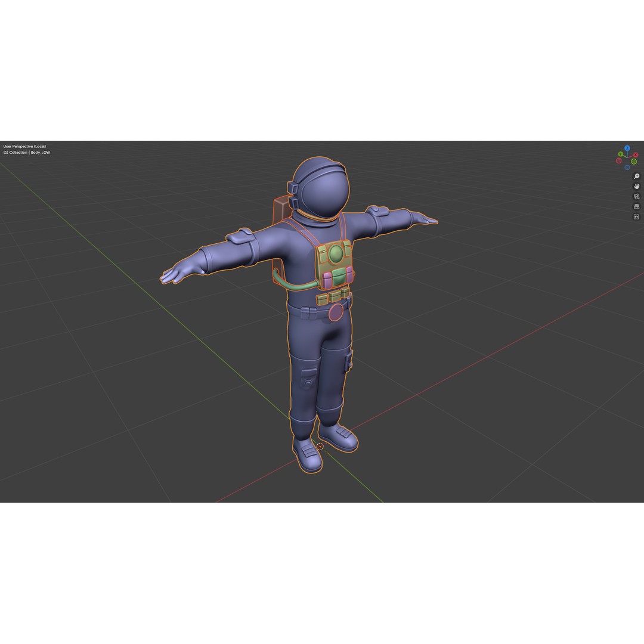Click the blue Z axis on navigation gizmo

[627, 148]
